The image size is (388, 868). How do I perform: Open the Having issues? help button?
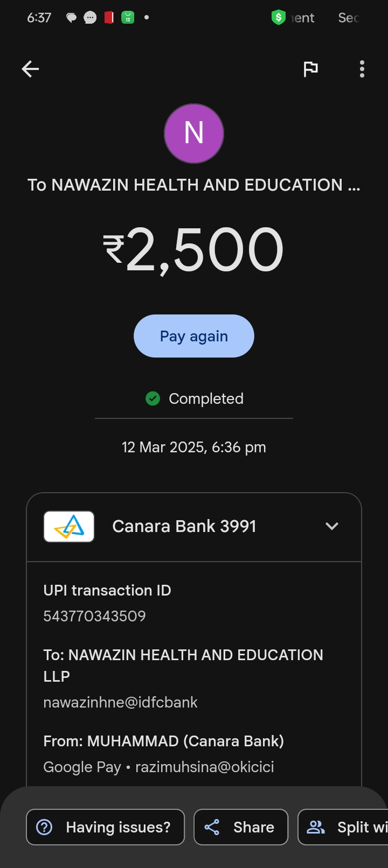(x=106, y=827)
